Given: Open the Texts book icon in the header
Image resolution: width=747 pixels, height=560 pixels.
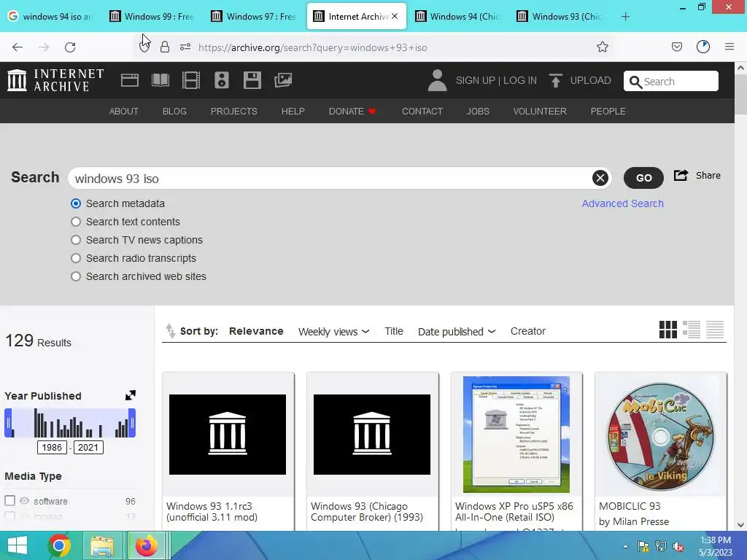Looking at the screenshot, I should click(x=160, y=80).
